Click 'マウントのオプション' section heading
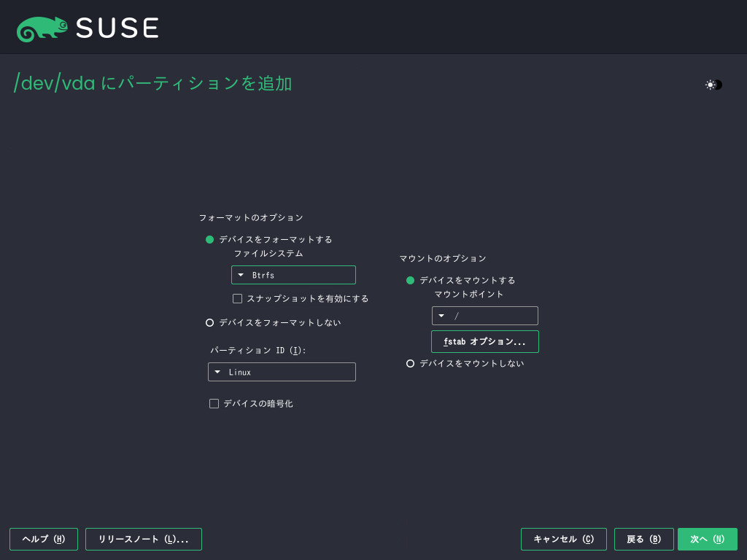Viewport: 747px width, 560px height. [x=443, y=259]
